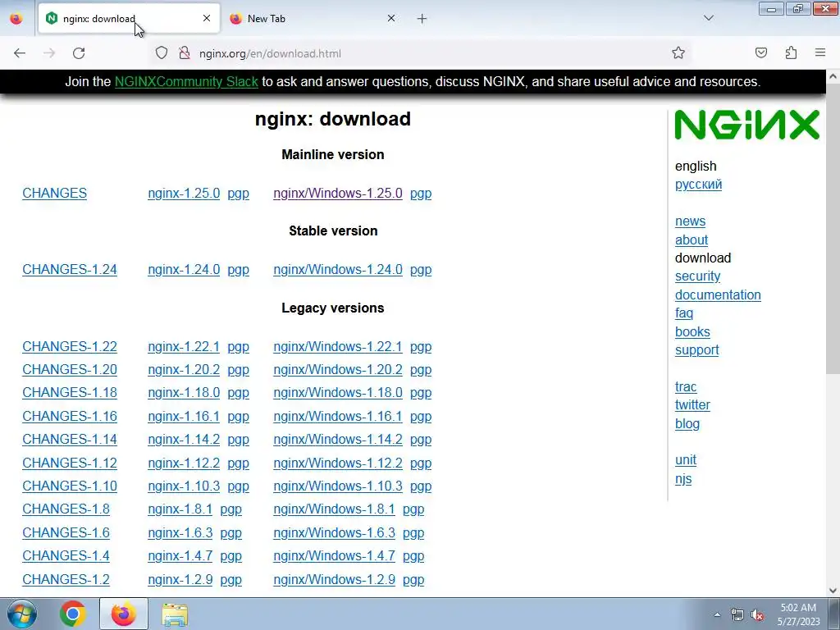
Task: Open the trac sidebar link
Action: pos(686,387)
